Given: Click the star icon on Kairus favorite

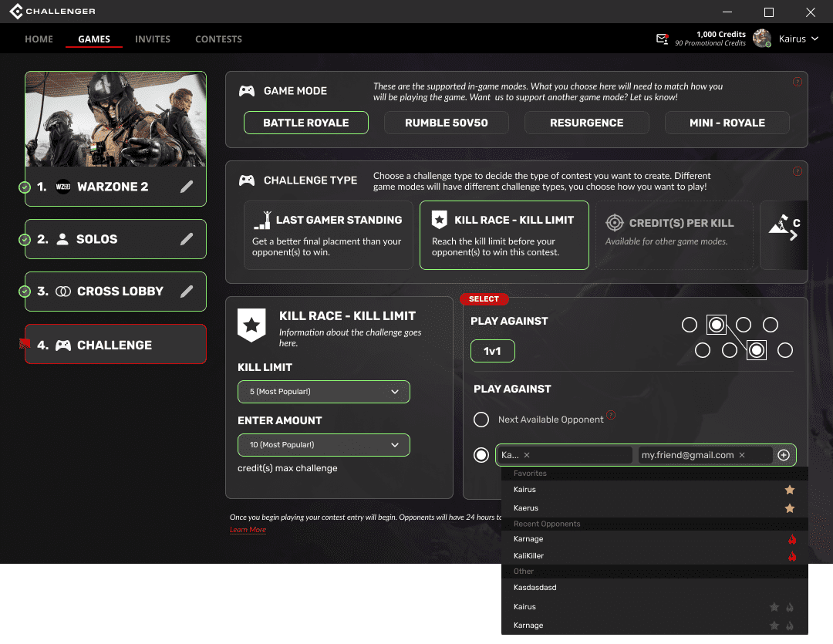Looking at the screenshot, I should 790,490.
